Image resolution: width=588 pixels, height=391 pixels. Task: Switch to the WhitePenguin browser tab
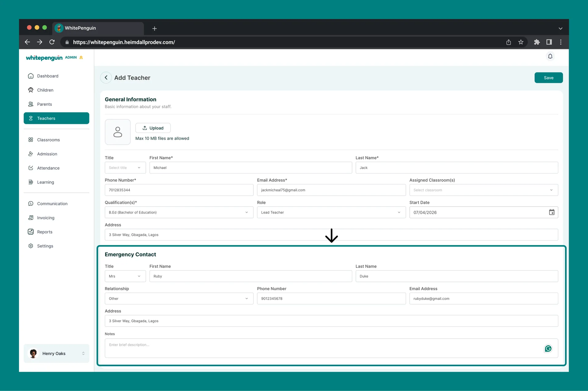[x=98, y=28]
